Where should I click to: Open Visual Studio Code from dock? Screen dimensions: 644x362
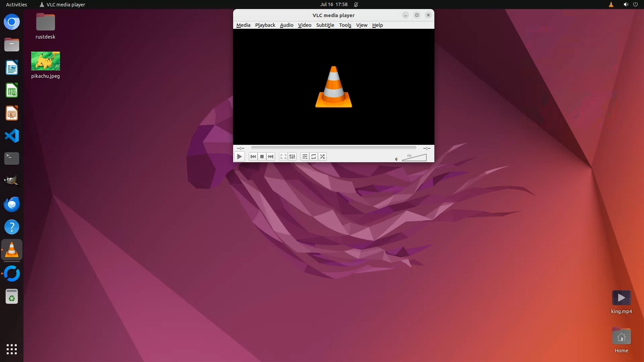12,136
